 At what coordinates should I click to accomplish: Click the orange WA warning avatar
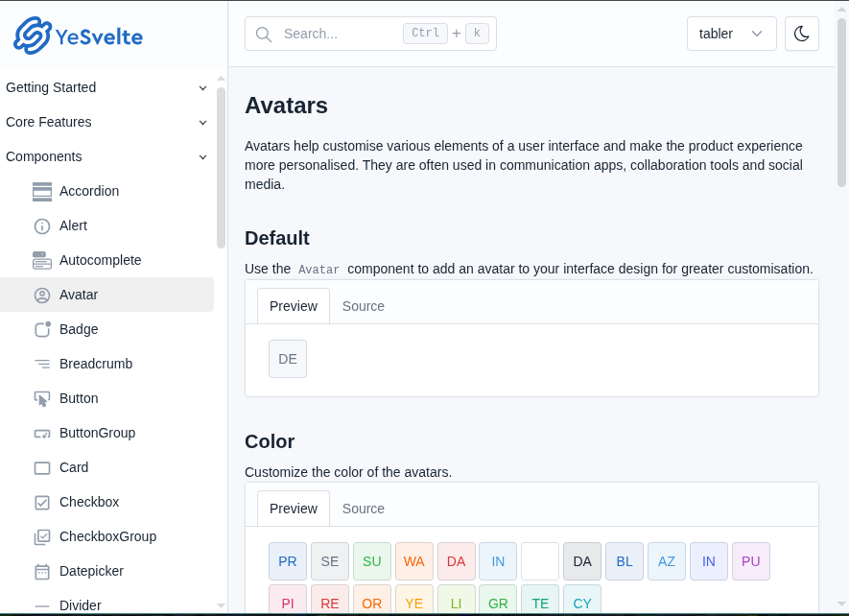414,561
